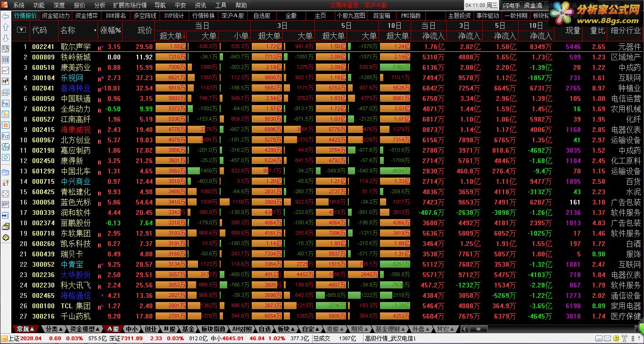
Task: Open the 帮助 menu
Action: 241,5
